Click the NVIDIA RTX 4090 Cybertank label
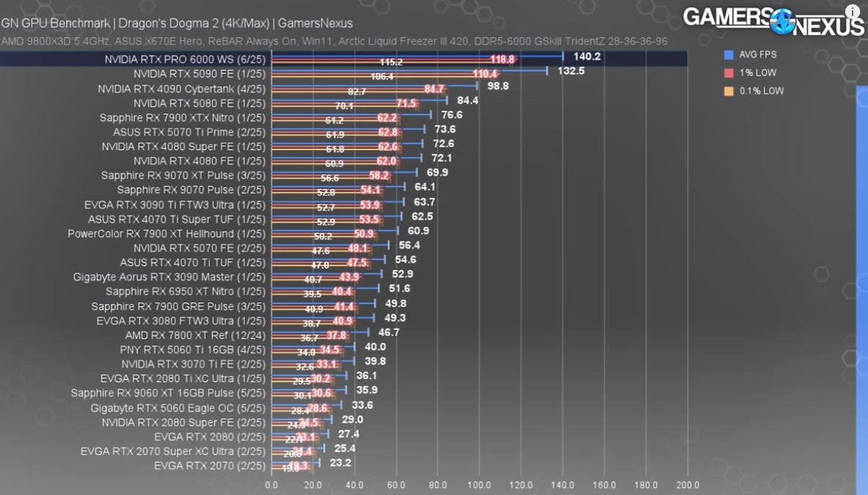The height and width of the screenshot is (495, 868). pos(182,89)
